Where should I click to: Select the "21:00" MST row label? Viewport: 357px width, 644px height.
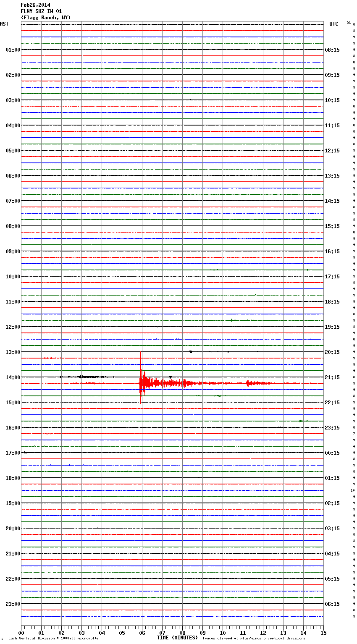13,554
